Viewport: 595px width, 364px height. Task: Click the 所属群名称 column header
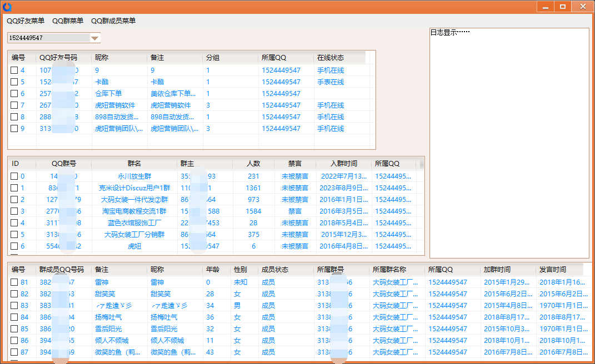397,270
